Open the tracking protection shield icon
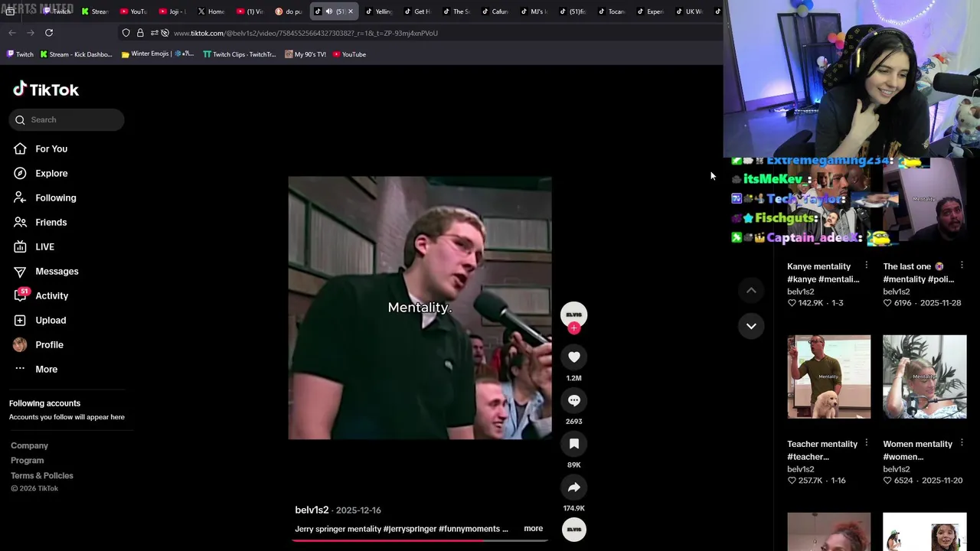The image size is (980, 551). 126,33
